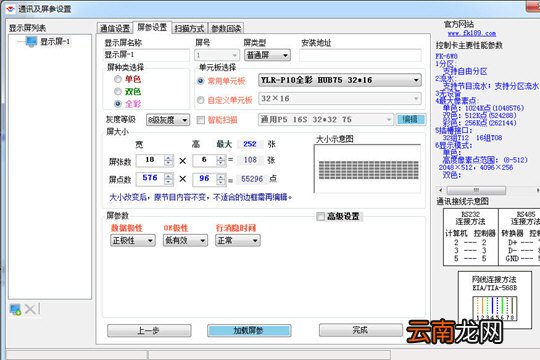Screen dimensions: 540x360
Task: Click the screen width count field showing 18
Action: (x=150, y=160)
